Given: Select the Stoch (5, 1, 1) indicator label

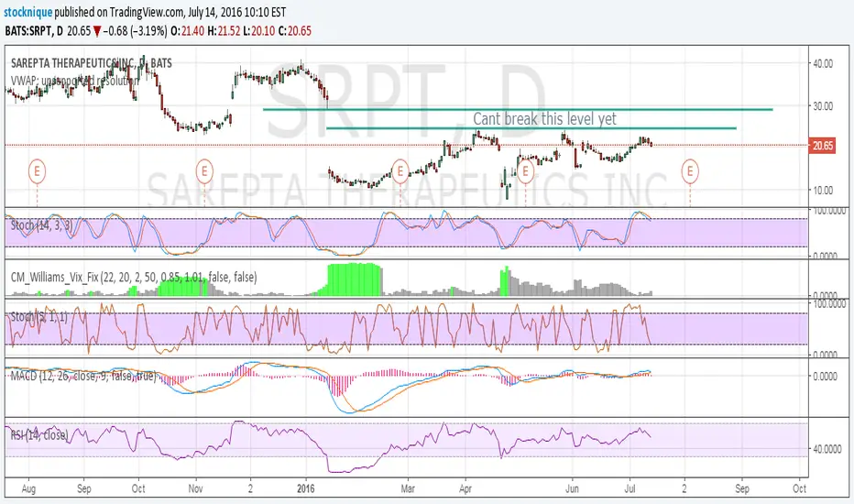Looking at the screenshot, I should click(38, 316).
